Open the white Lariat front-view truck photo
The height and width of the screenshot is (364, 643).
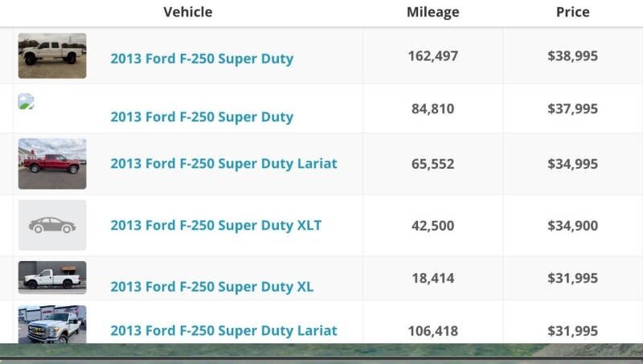tap(52, 325)
